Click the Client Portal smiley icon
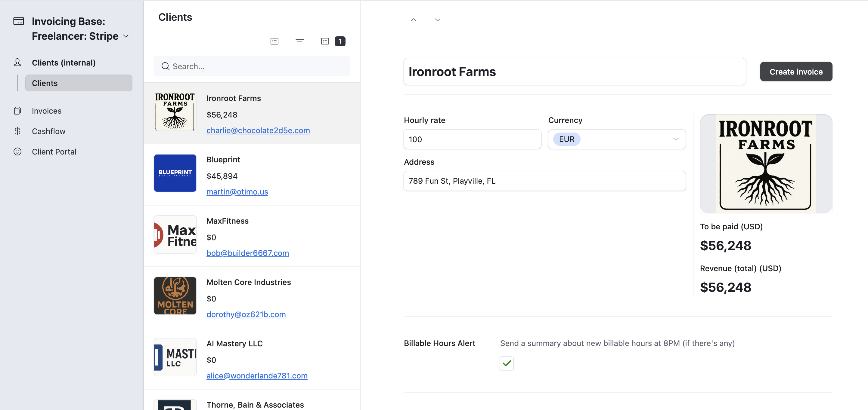868x410 pixels. point(17,152)
